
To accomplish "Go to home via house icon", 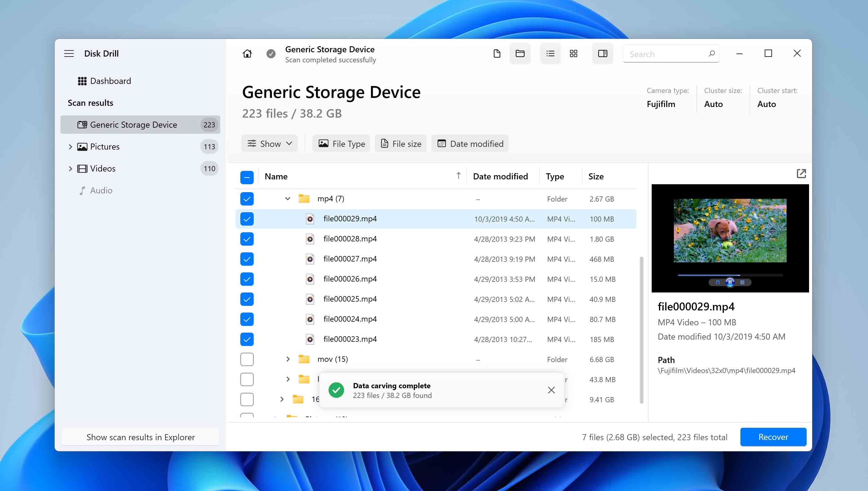I will click(x=247, y=54).
